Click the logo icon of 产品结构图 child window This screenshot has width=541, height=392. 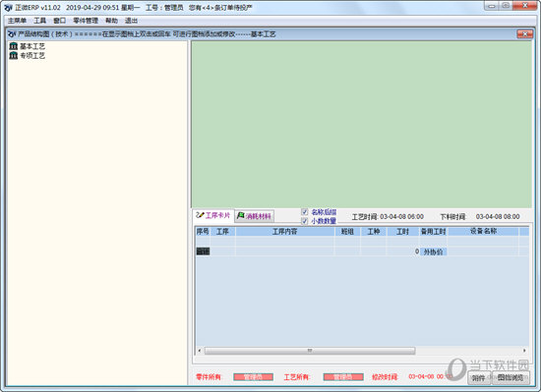coord(12,33)
